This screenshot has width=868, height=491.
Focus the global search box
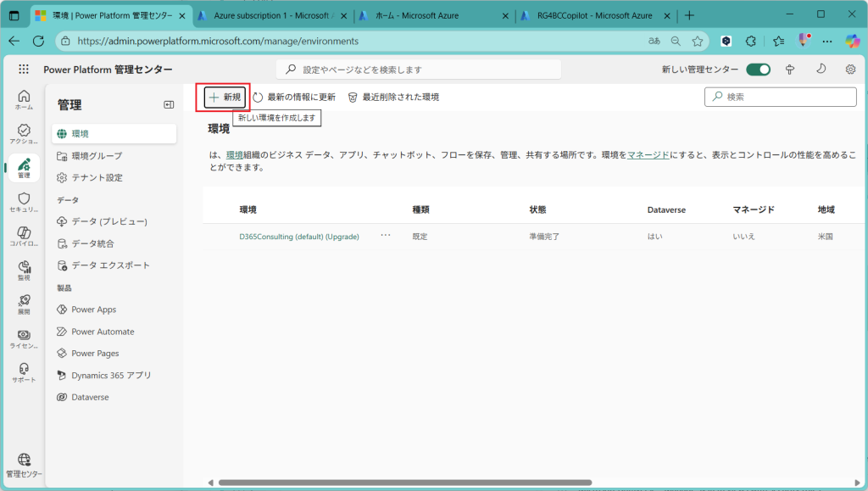coord(419,70)
